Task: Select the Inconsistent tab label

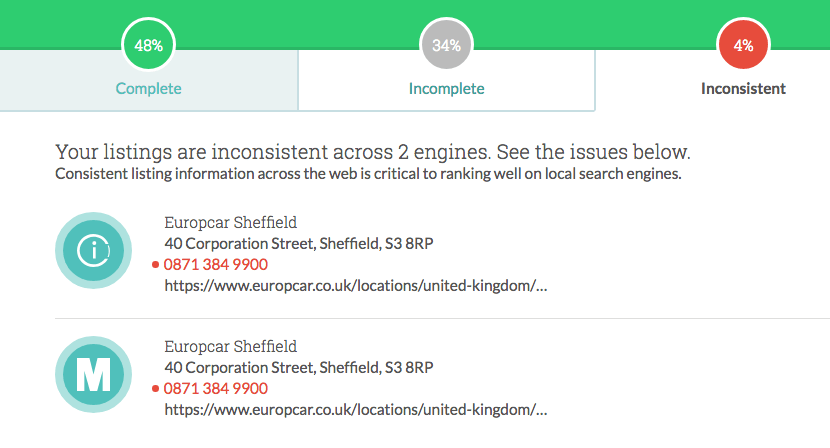Action: tap(743, 88)
